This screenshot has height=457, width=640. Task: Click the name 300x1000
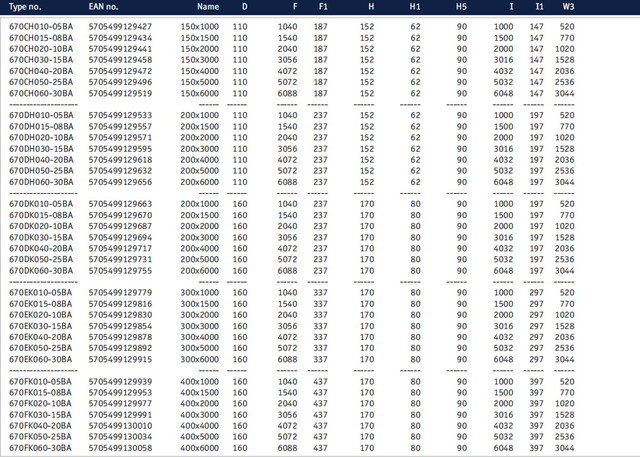(x=200, y=293)
